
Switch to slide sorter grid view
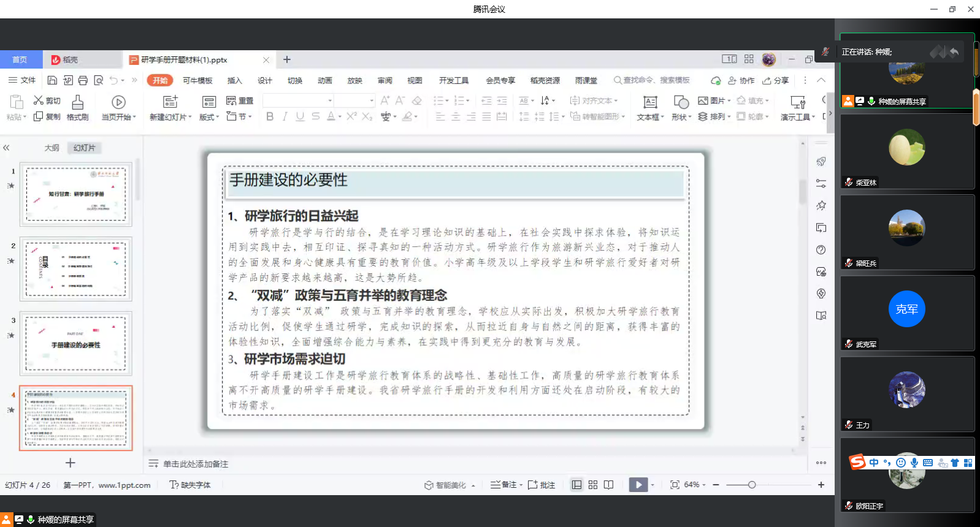(x=592, y=485)
